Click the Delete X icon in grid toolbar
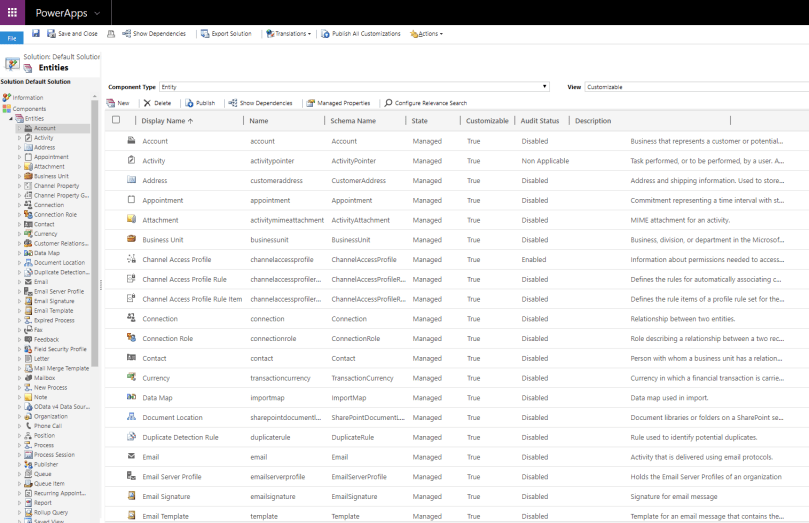This screenshot has width=809, height=523. coord(147,103)
